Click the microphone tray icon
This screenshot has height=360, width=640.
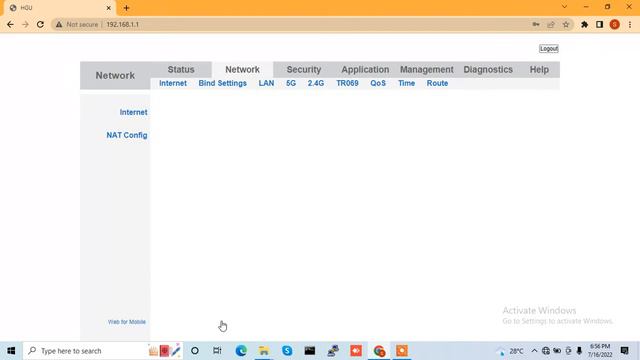(579, 351)
